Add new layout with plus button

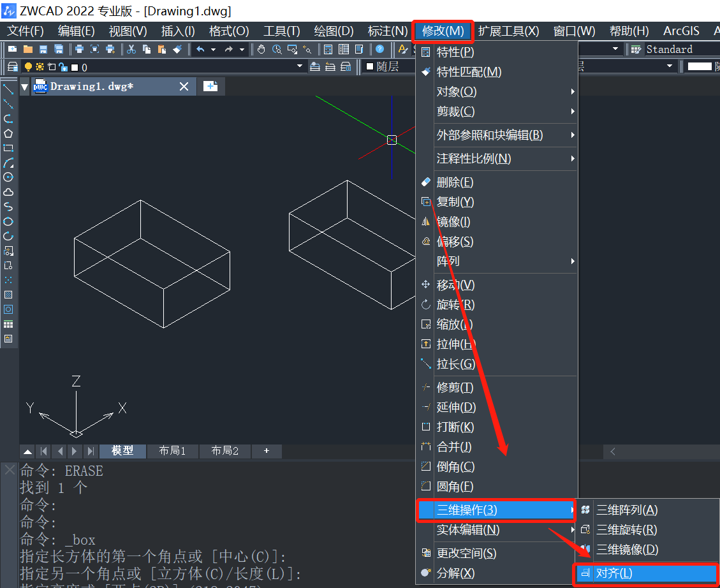click(267, 451)
